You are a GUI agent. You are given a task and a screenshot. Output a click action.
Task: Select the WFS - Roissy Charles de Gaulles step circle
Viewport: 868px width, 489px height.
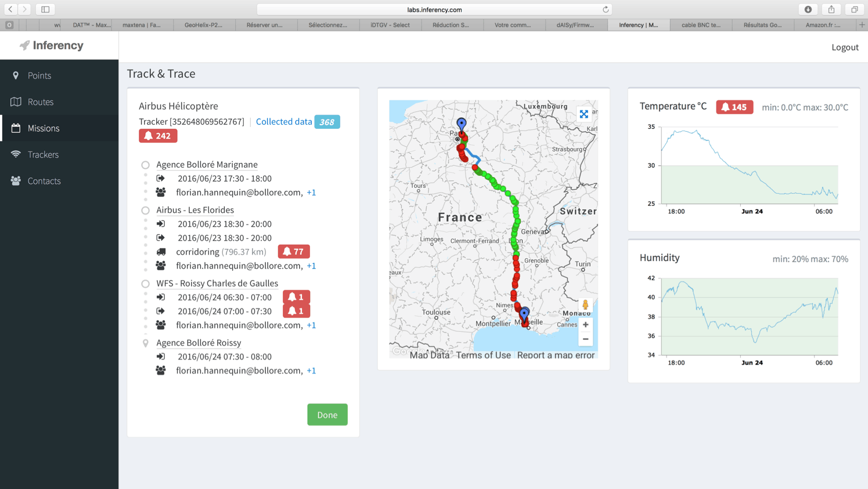tap(145, 284)
